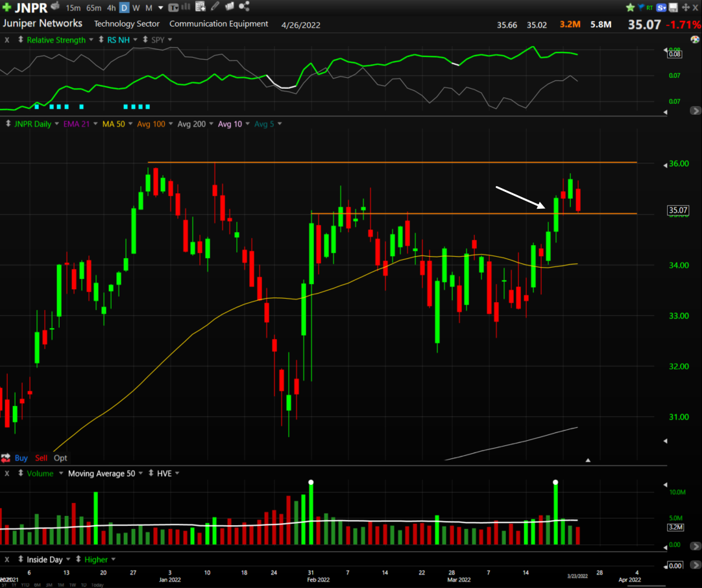Close the chart using top-right X
This screenshot has height=588, width=702.
696,8
